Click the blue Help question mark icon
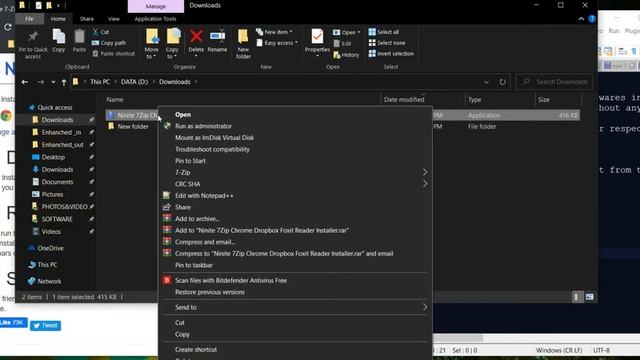The width and height of the screenshot is (640, 360). pyautogui.click(x=592, y=19)
